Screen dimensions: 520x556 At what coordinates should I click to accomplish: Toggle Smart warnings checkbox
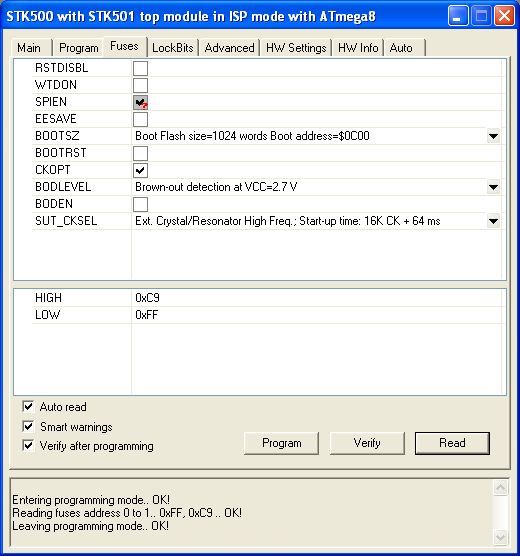click(28, 426)
